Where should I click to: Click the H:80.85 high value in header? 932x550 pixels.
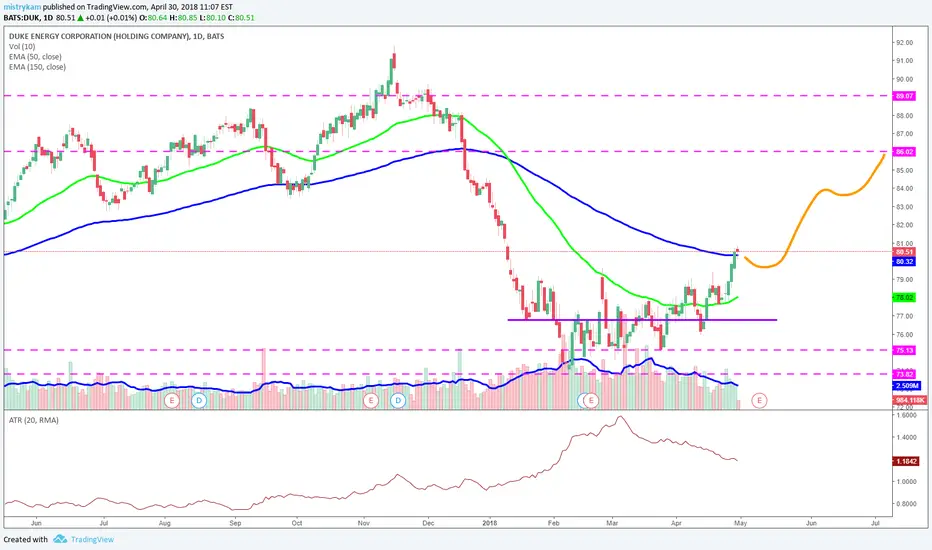click(185, 18)
